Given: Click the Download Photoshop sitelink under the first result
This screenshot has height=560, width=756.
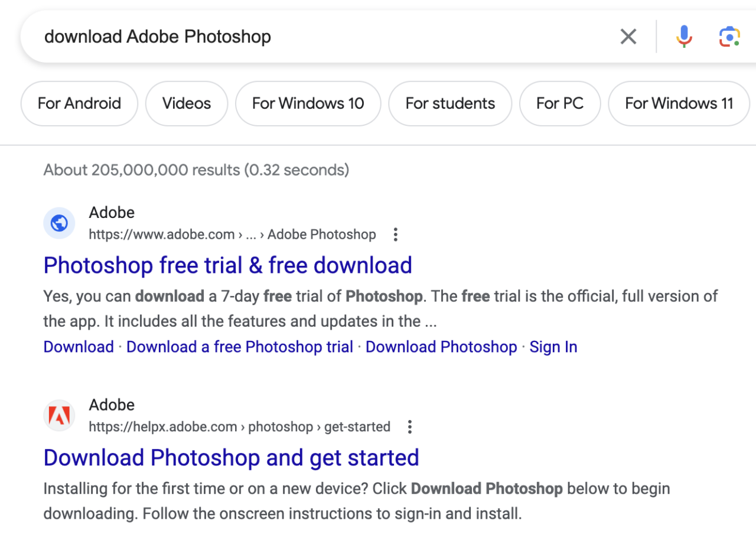Looking at the screenshot, I should pyautogui.click(x=441, y=347).
